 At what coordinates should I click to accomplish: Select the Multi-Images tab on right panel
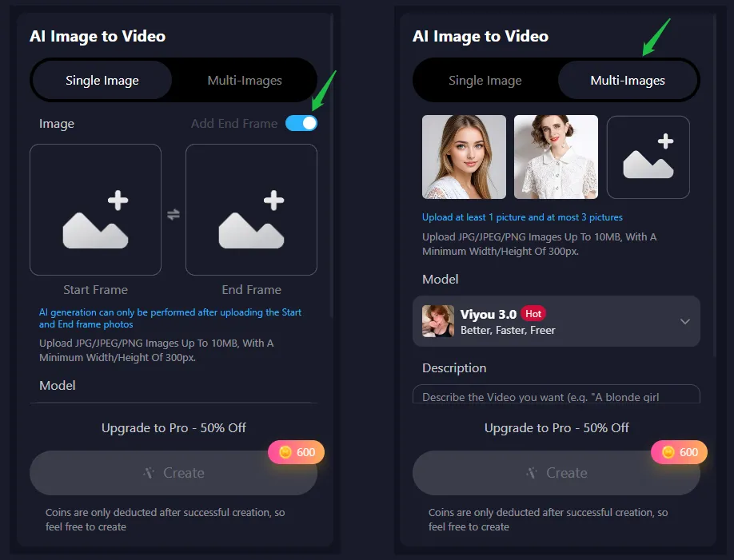(628, 80)
